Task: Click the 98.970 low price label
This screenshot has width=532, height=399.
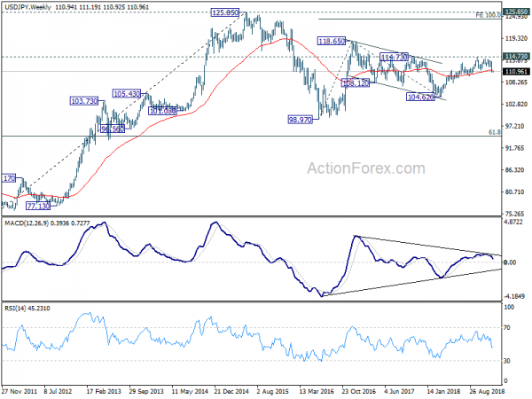Action: click(300, 120)
